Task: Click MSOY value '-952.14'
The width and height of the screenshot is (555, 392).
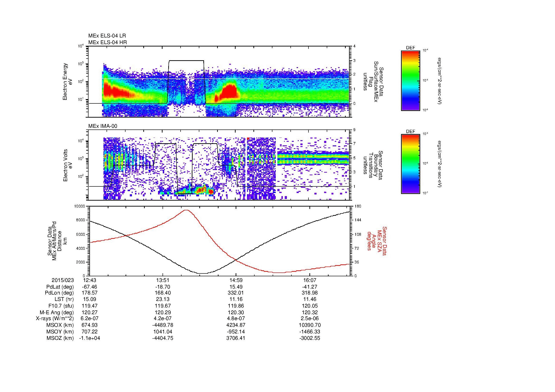Action: [236, 332]
